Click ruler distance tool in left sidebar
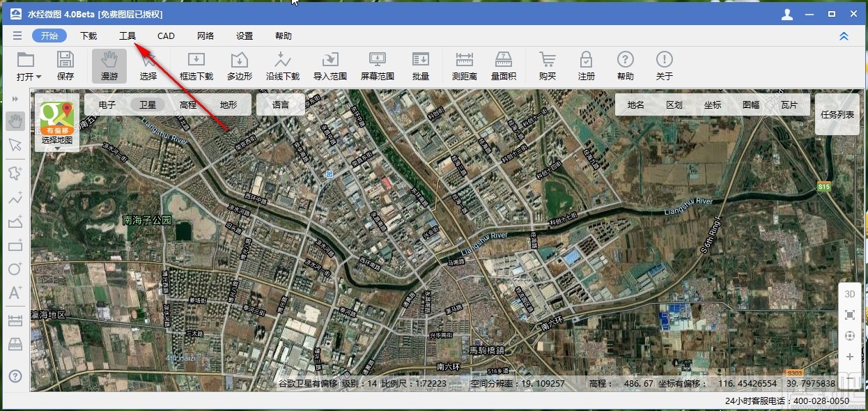This screenshot has height=411, width=868. [15, 321]
